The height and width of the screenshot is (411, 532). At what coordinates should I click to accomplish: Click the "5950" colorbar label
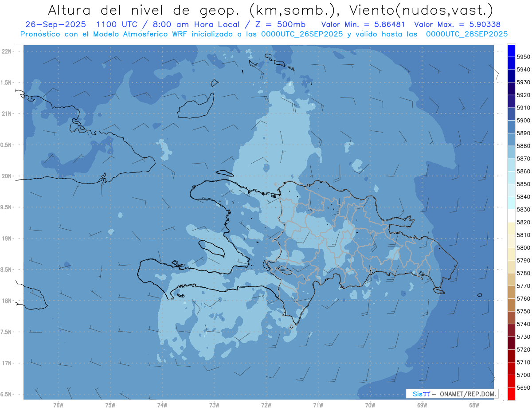pyautogui.click(x=524, y=57)
